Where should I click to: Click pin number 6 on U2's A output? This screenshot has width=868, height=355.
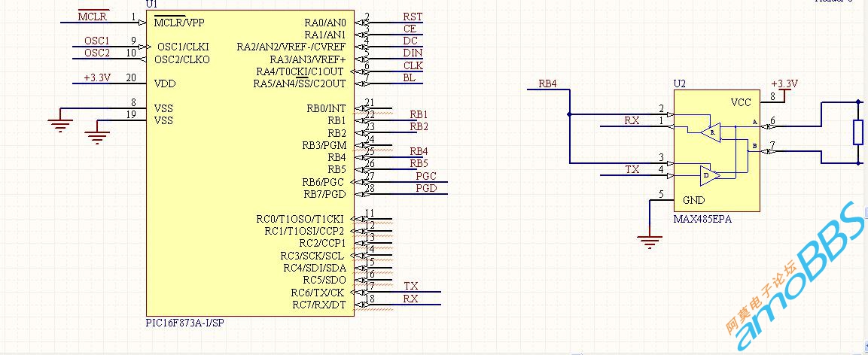[x=773, y=120]
